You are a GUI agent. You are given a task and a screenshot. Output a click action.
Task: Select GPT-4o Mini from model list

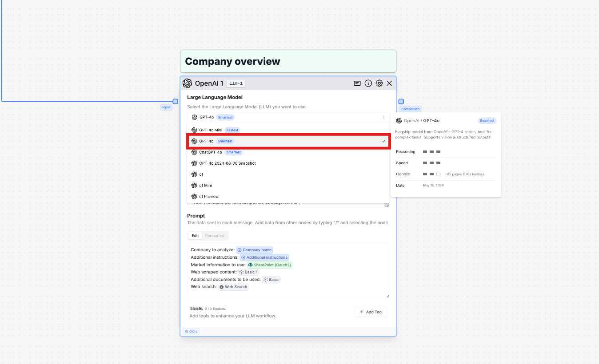coord(288,130)
